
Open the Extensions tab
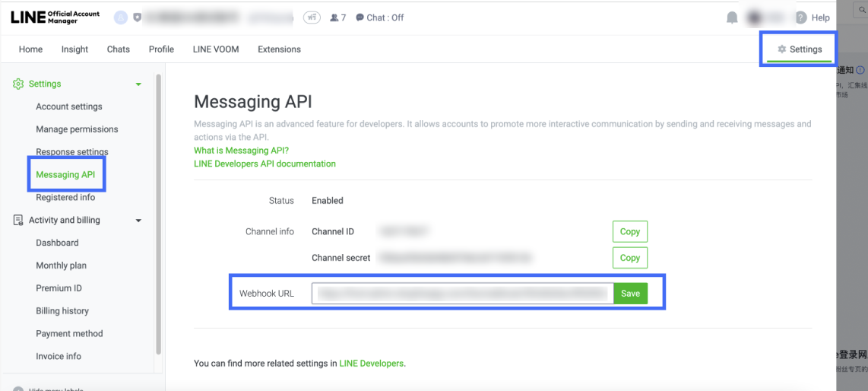point(280,49)
